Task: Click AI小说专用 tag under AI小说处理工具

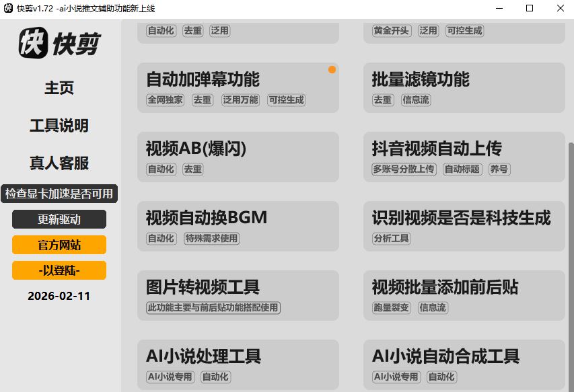Action: click(170, 377)
